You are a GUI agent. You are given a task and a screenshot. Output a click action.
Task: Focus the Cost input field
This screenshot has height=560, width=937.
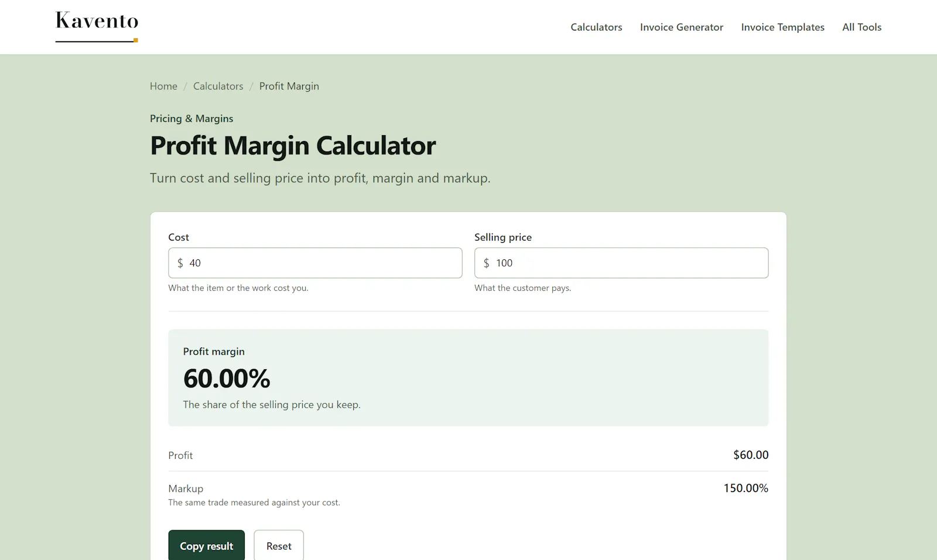pos(315,263)
